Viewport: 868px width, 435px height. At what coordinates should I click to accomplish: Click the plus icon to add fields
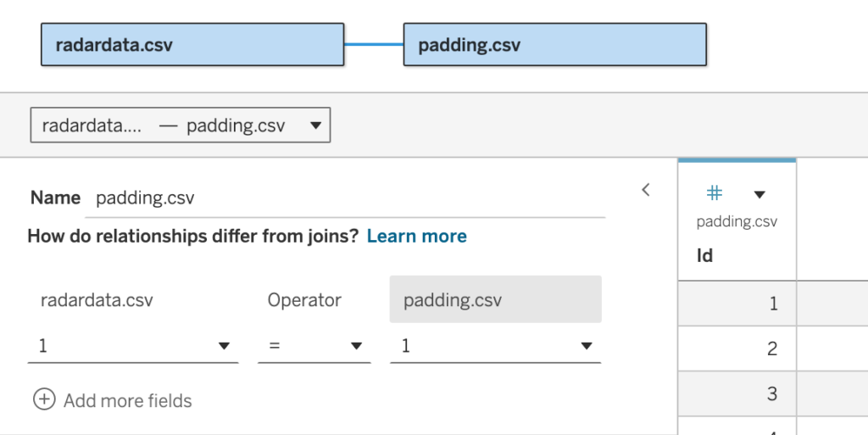[x=44, y=400]
